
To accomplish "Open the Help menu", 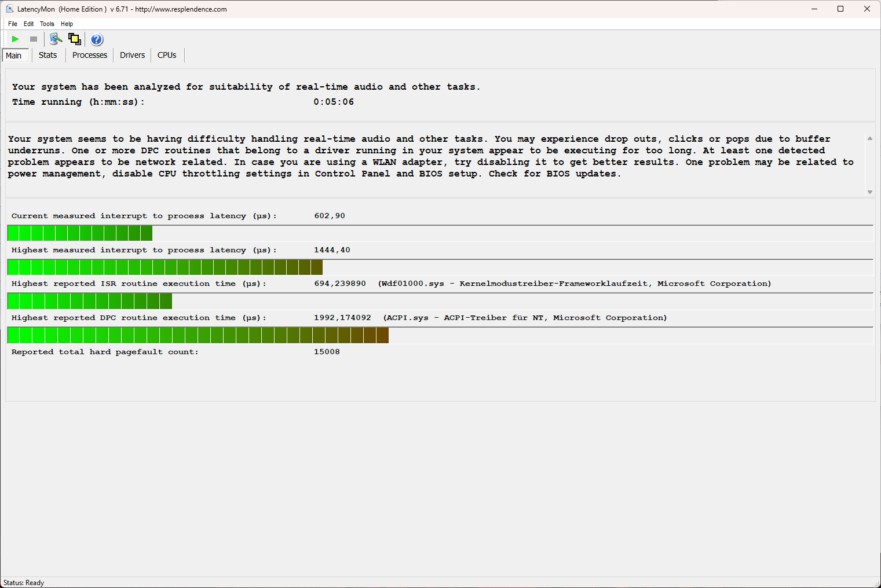I will pos(67,24).
